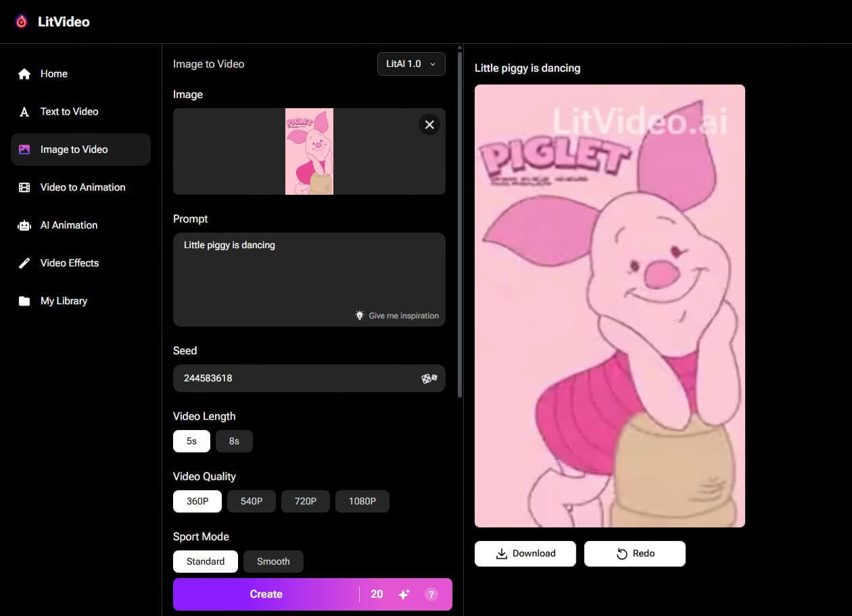Open My Library page

click(80, 301)
